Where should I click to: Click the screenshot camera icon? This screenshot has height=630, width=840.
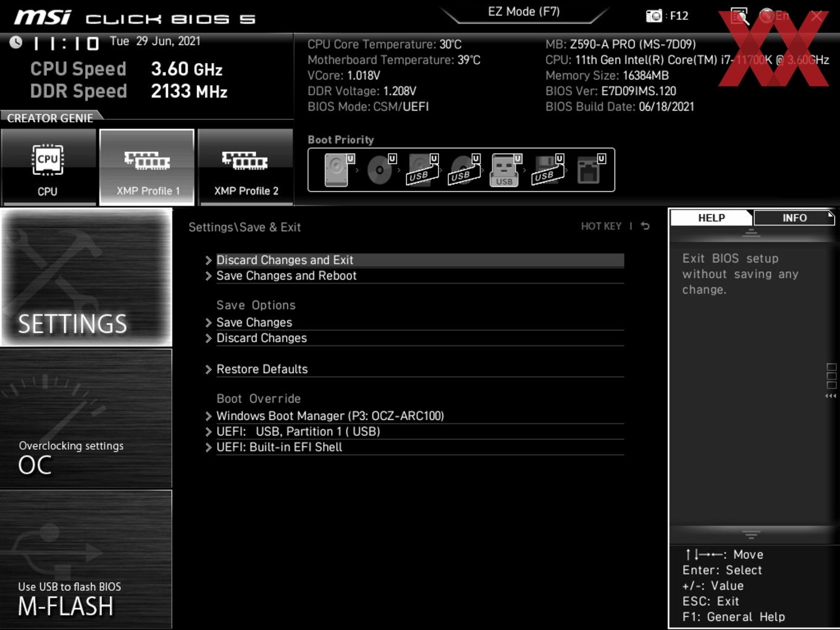coord(654,16)
